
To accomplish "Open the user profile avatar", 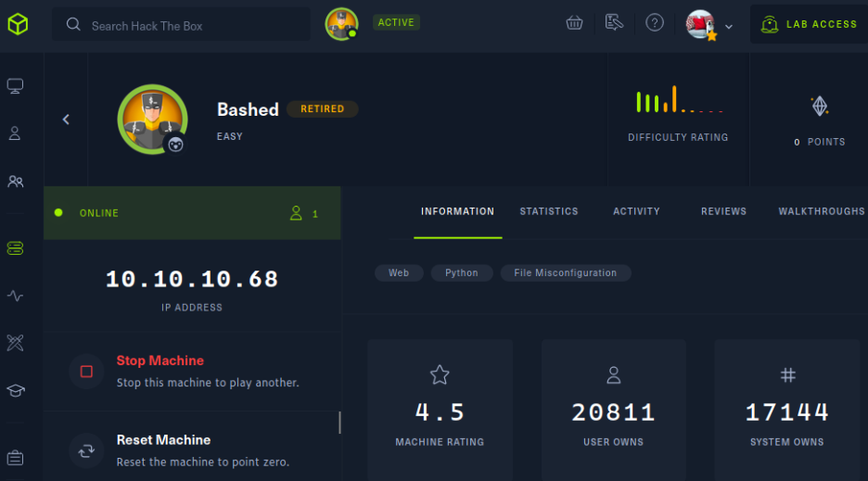I will (x=701, y=24).
